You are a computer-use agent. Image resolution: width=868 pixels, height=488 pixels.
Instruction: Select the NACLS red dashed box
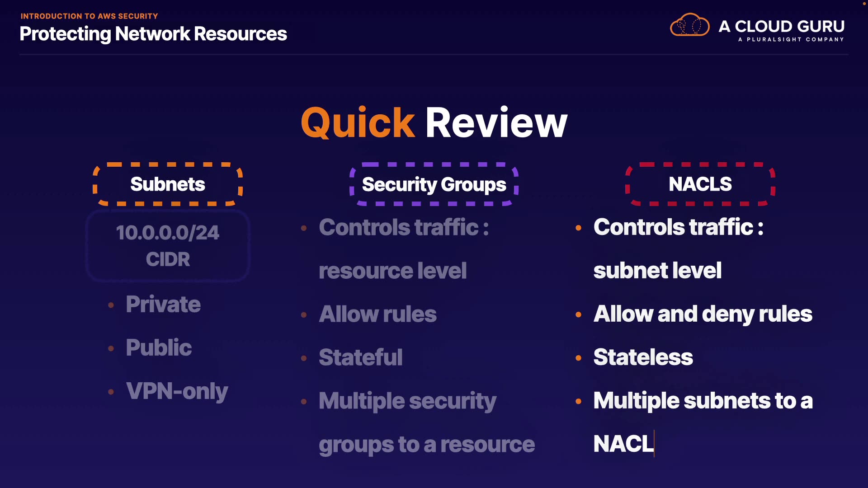pyautogui.click(x=700, y=184)
